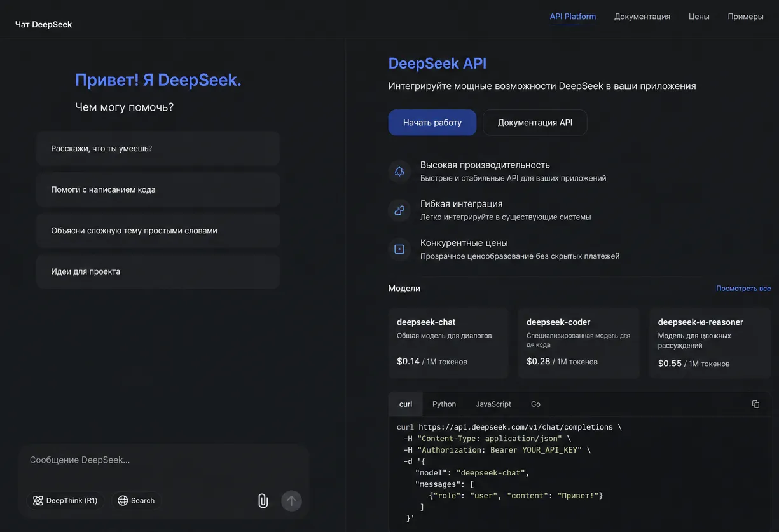Viewport: 779px width, 532px height.
Task: Click the flexible integration link icon
Action: (x=399, y=210)
